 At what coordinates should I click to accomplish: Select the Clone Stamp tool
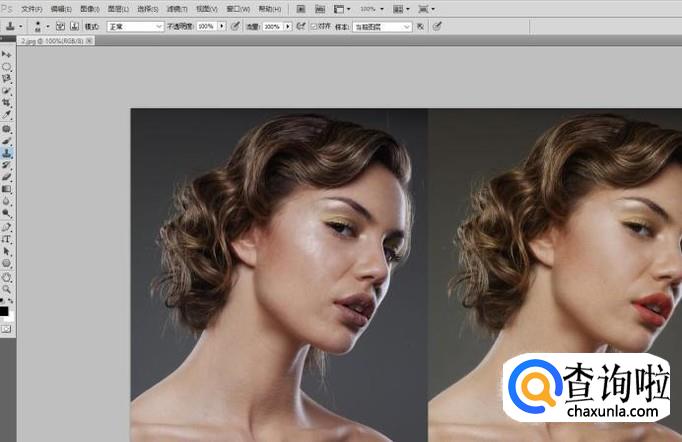click(x=6, y=153)
